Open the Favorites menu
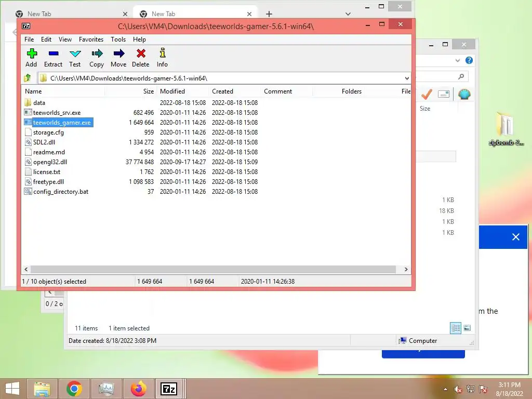This screenshot has height=399, width=532. tap(91, 39)
